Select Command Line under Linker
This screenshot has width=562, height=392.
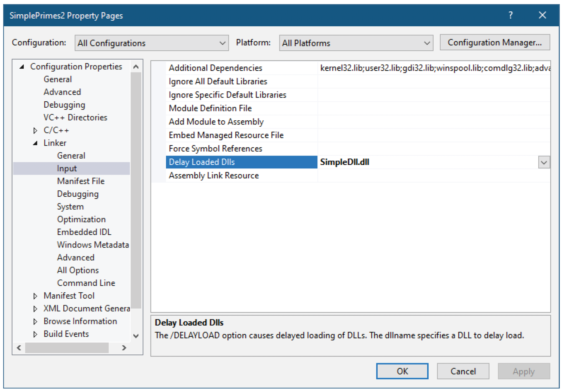pyautogui.click(x=86, y=283)
